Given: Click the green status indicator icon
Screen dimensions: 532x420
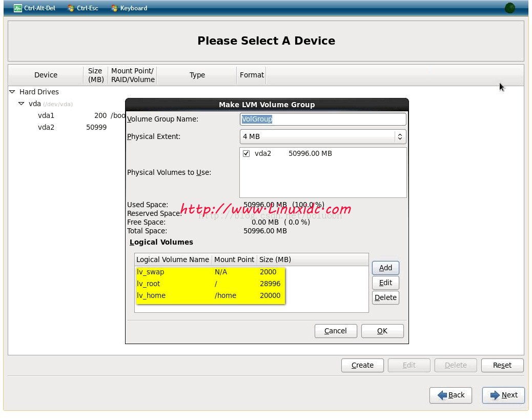Looking at the screenshot, I should click(x=509, y=8).
